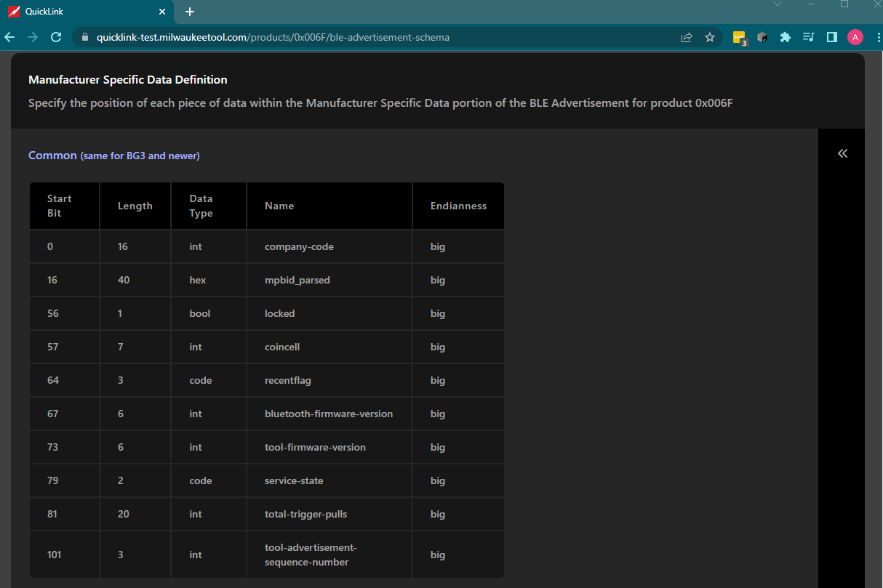
Task: Select the QuickLink browser tab
Action: tap(87, 12)
